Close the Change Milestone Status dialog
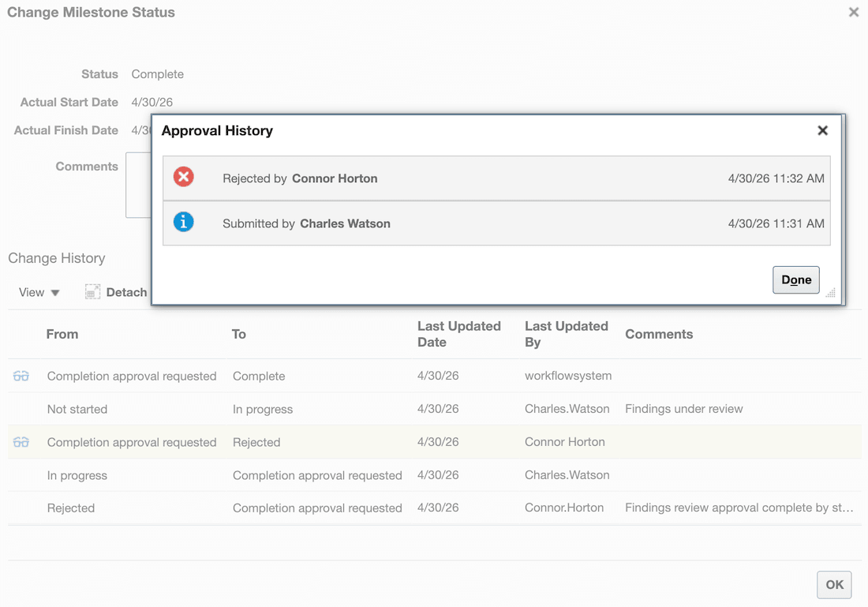The height and width of the screenshot is (607, 868). click(x=854, y=12)
